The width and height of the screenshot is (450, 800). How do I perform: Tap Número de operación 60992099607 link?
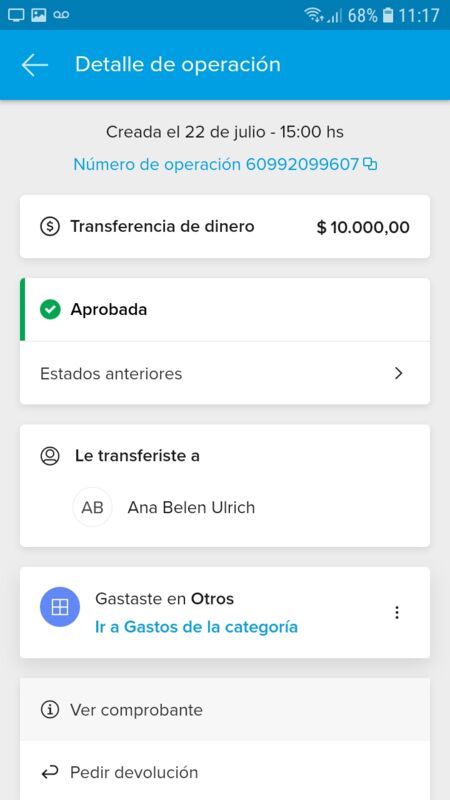(x=216, y=164)
